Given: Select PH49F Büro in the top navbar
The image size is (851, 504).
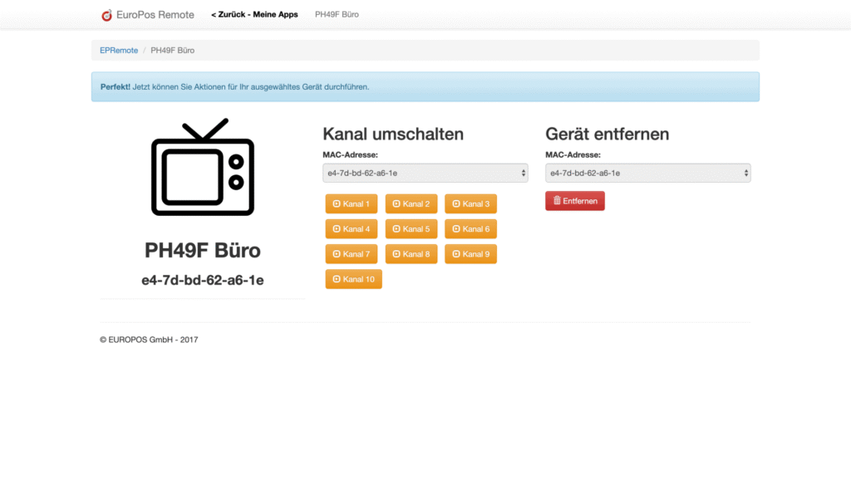Looking at the screenshot, I should (337, 15).
